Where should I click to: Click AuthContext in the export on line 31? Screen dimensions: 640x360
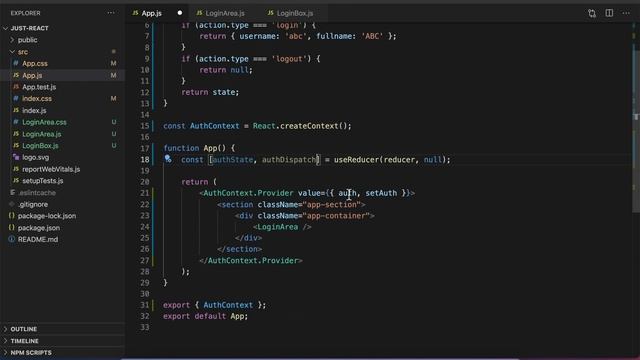pyautogui.click(x=228, y=305)
